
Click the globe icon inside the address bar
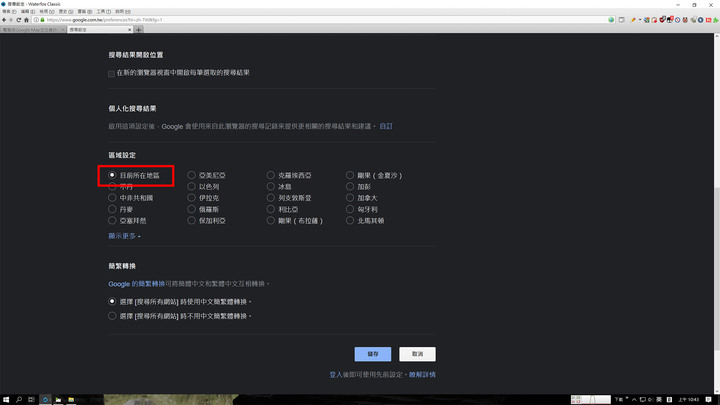click(x=611, y=20)
